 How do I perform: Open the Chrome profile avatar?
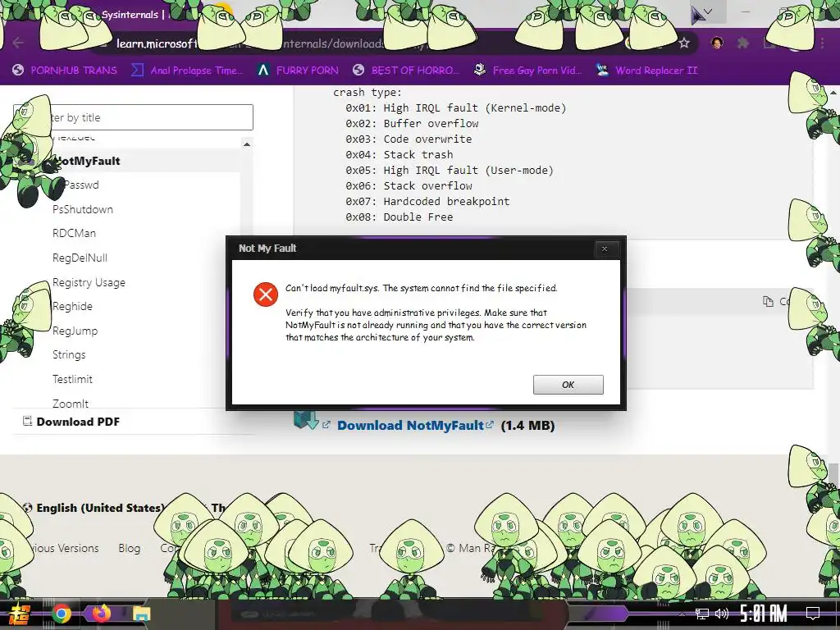(x=717, y=43)
